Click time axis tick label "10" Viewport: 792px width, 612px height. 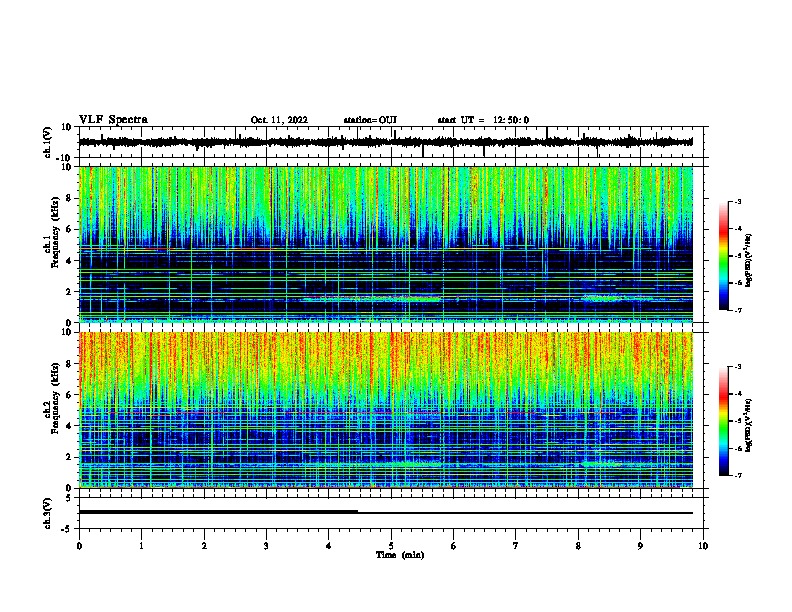pos(703,546)
